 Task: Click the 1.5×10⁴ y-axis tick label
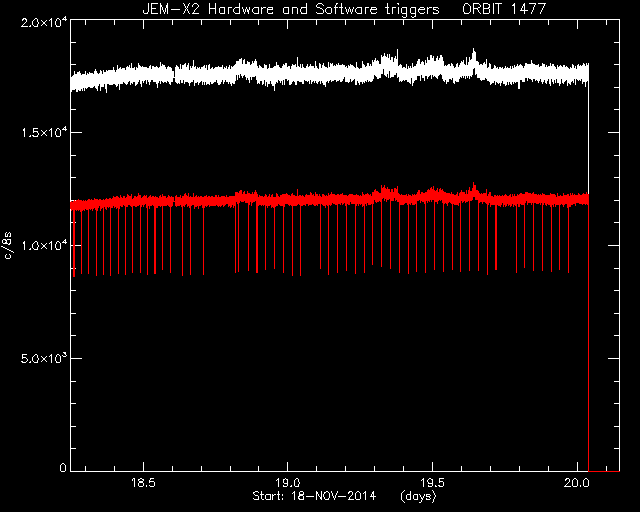tap(44, 132)
